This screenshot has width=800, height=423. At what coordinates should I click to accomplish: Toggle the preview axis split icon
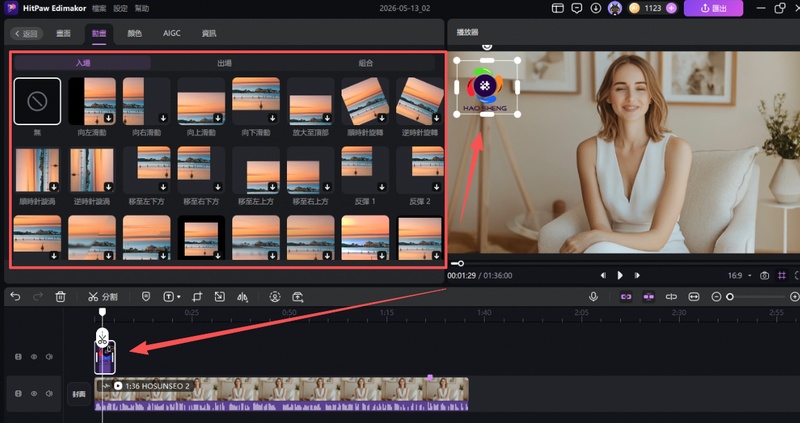(x=671, y=296)
